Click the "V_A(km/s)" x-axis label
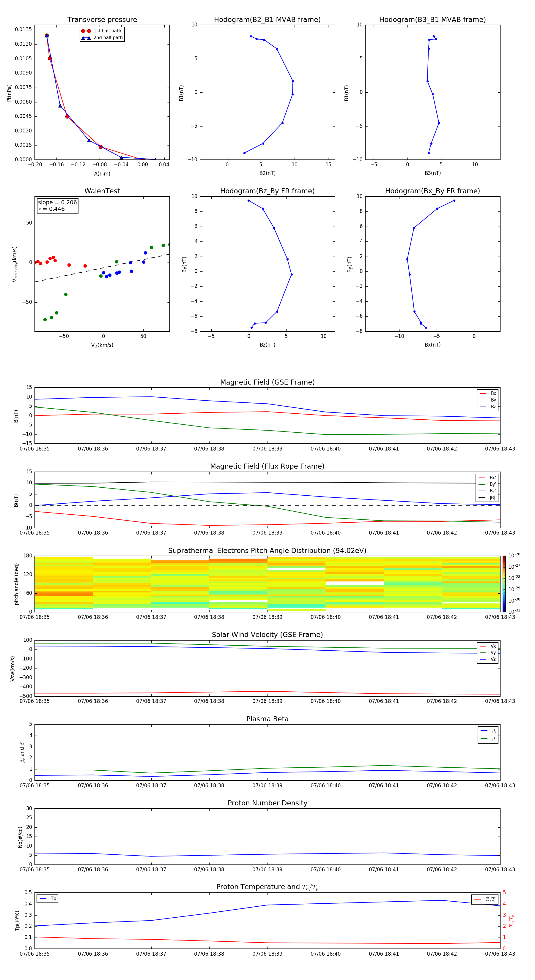 (102, 345)
